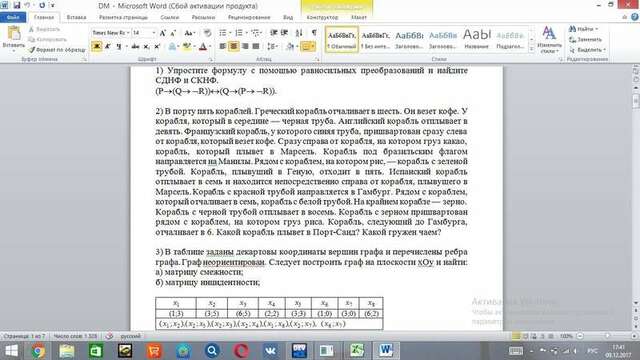Click the clear formatting icon

point(207,33)
